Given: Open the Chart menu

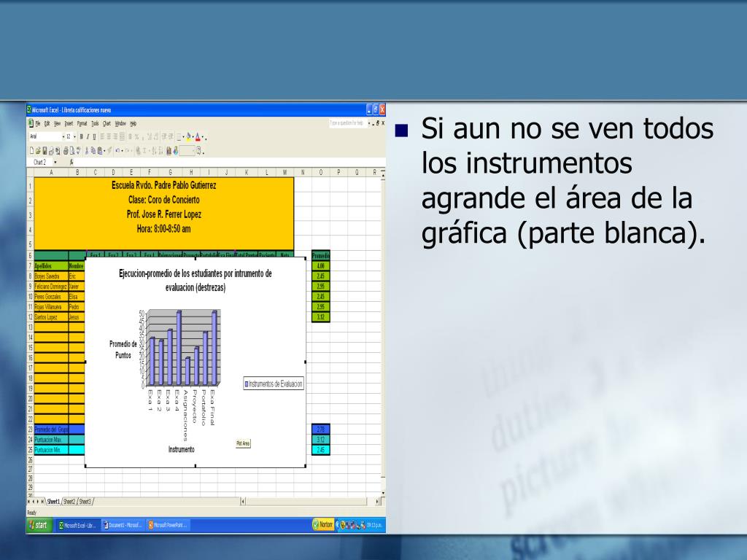Looking at the screenshot, I should [107, 123].
